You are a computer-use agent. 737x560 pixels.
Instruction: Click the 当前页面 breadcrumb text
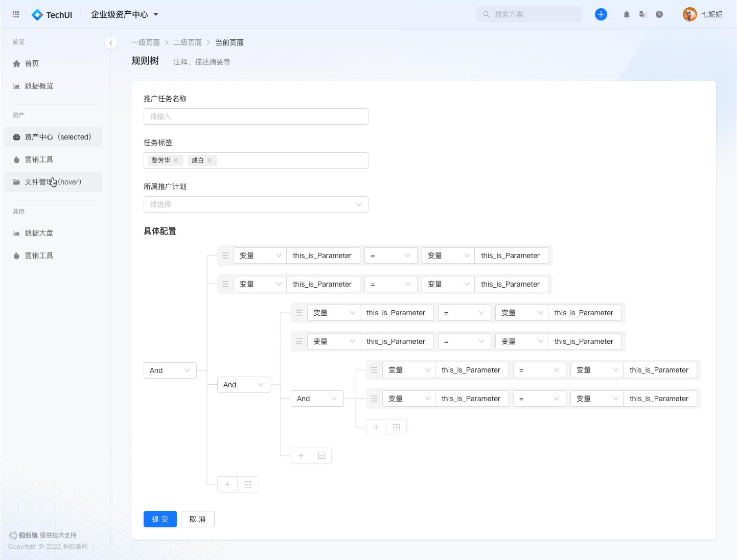point(229,42)
